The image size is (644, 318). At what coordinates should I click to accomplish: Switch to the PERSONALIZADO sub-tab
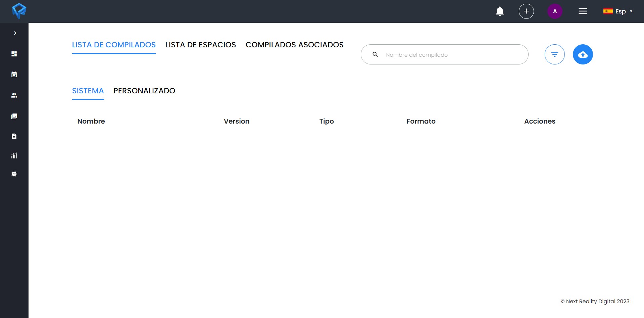144,91
